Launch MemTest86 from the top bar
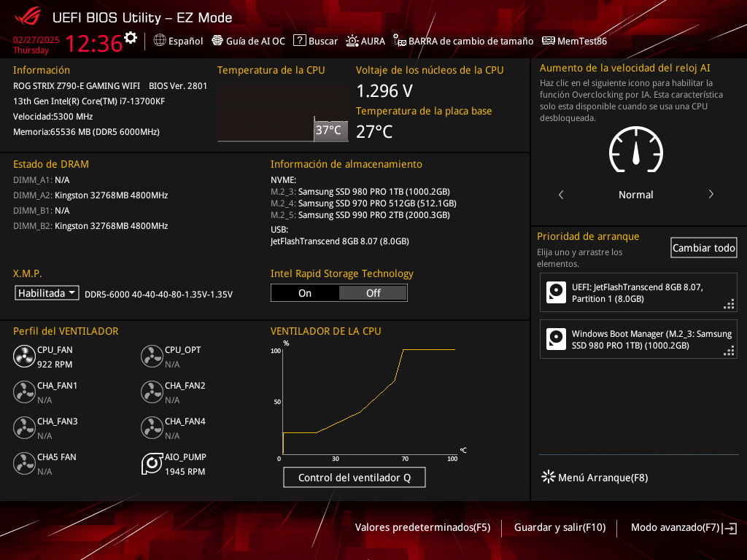This screenshot has height=560, width=747. pyautogui.click(x=575, y=41)
